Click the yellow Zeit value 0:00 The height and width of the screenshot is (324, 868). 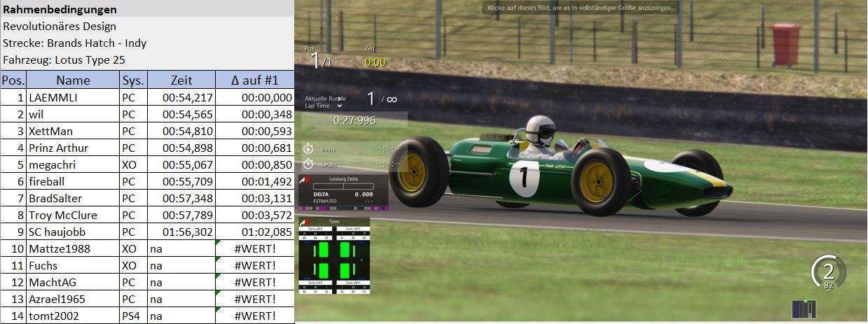(x=376, y=62)
